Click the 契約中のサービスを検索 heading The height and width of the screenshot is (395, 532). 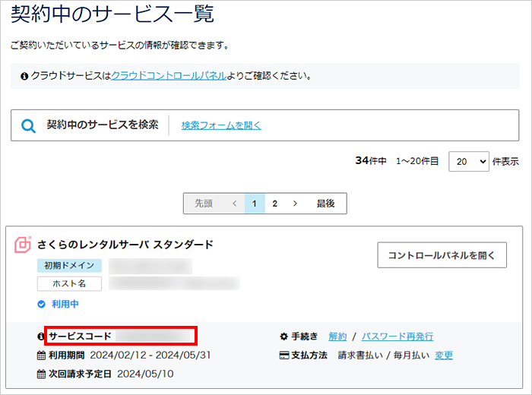[103, 125]
